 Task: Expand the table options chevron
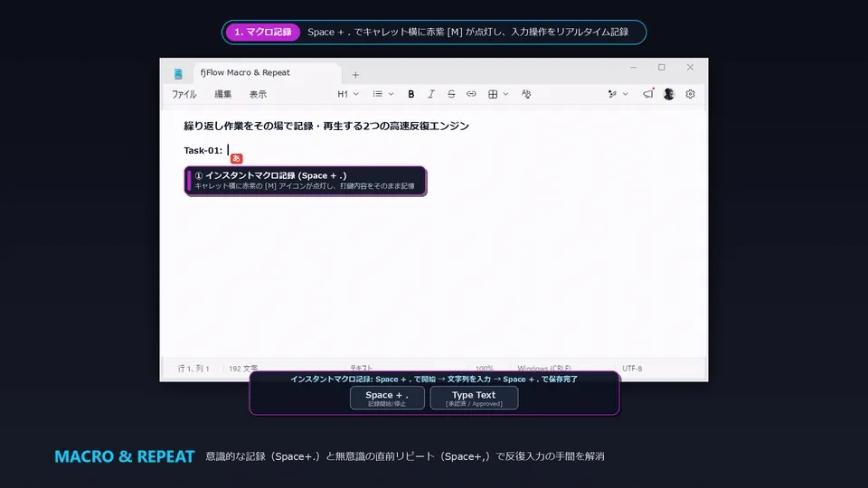[505, 94]
